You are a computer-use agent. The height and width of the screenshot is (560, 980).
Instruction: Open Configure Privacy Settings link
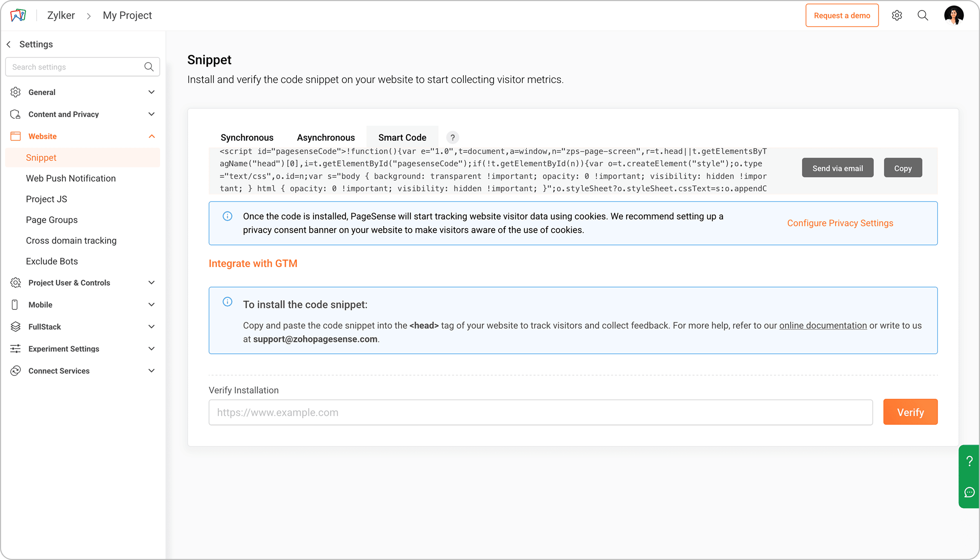(840, 223)
